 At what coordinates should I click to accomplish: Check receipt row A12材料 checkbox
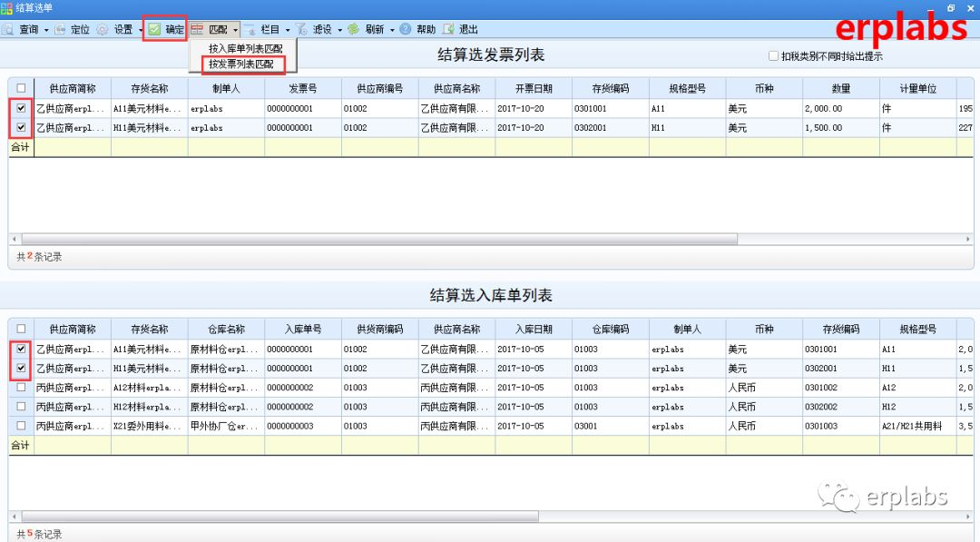[21, 388]
